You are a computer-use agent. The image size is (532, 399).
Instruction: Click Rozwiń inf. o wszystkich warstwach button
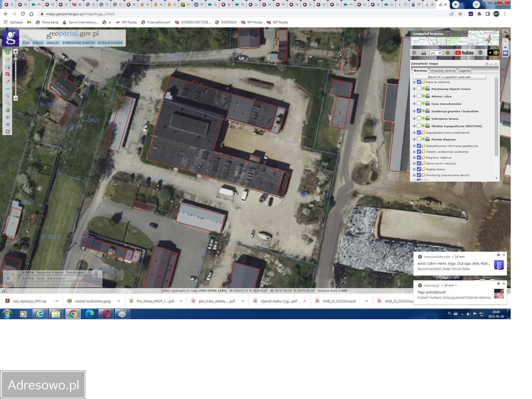click(449, 77)
